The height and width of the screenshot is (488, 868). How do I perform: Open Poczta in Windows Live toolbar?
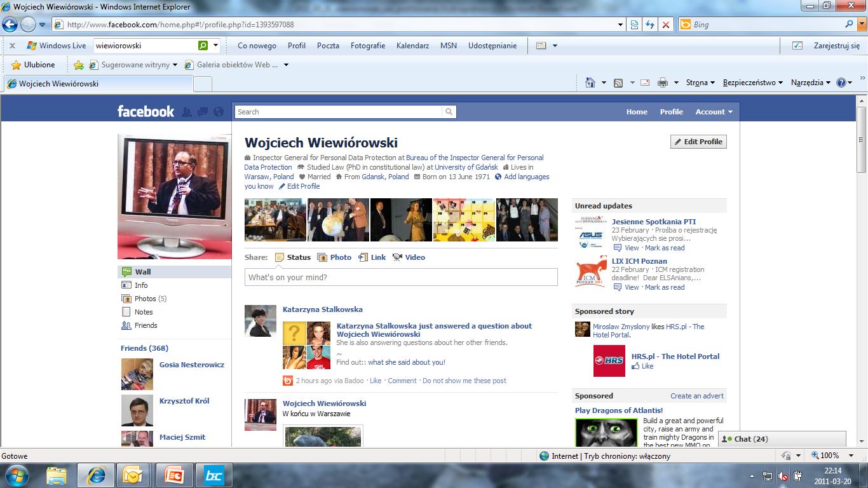click(328, 46)
